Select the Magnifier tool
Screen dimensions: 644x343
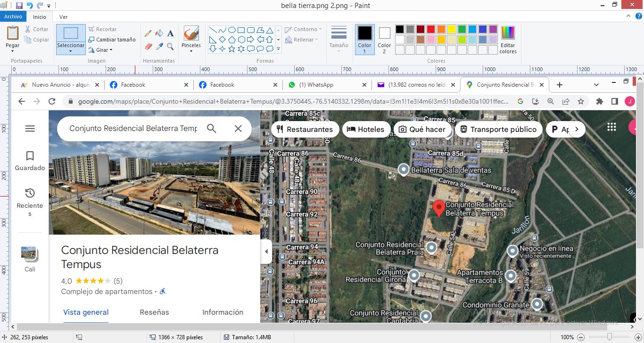pyautogui.click(x=170, y=47)
